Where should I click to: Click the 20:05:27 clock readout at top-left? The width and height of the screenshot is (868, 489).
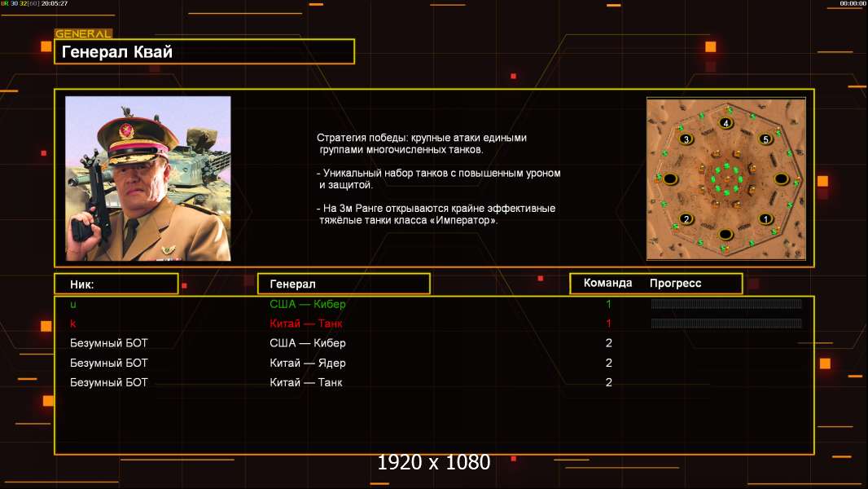[55, 3]
